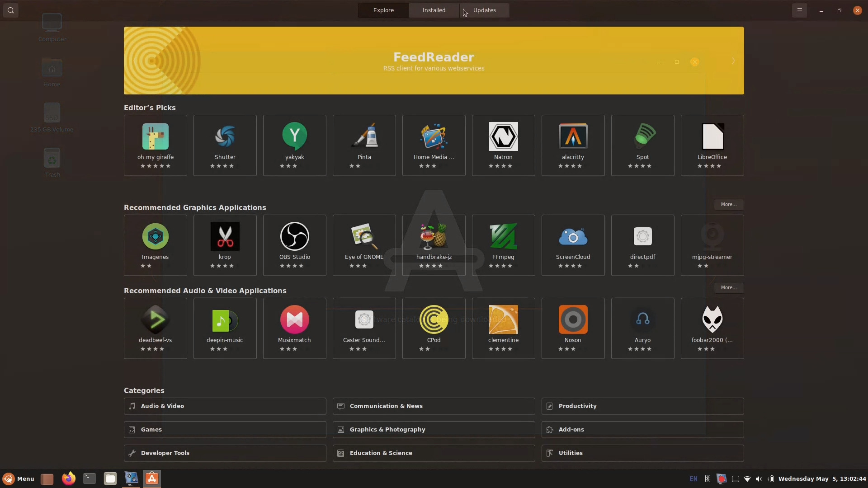
Task: Go to next banner with right chevron
Action: pyautogui.click(x=733, y=61)
